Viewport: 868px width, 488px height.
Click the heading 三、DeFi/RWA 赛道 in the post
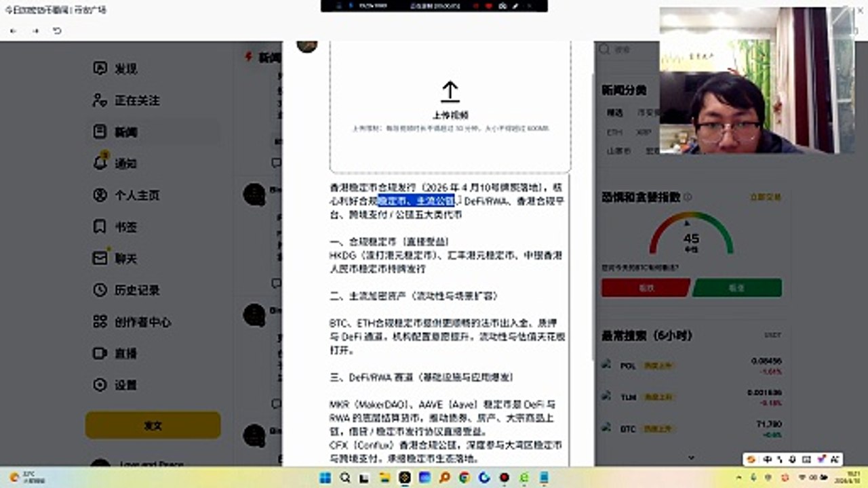421,377
